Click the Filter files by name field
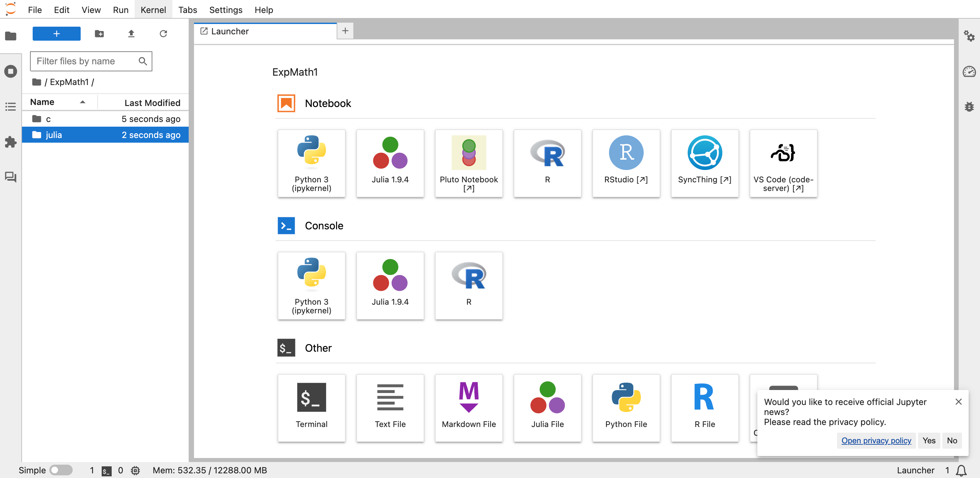980x478 pixels. pos(91,61)
